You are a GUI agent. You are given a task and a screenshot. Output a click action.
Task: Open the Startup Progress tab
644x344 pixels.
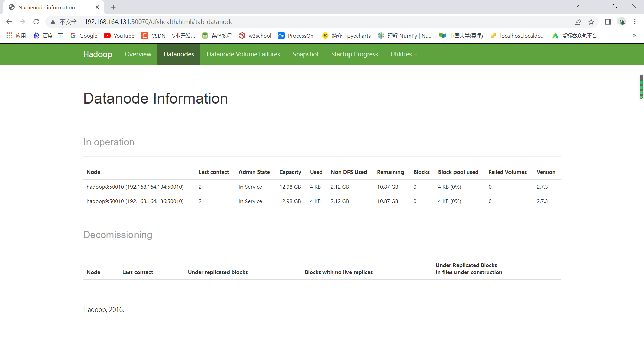tap(355, 54)
